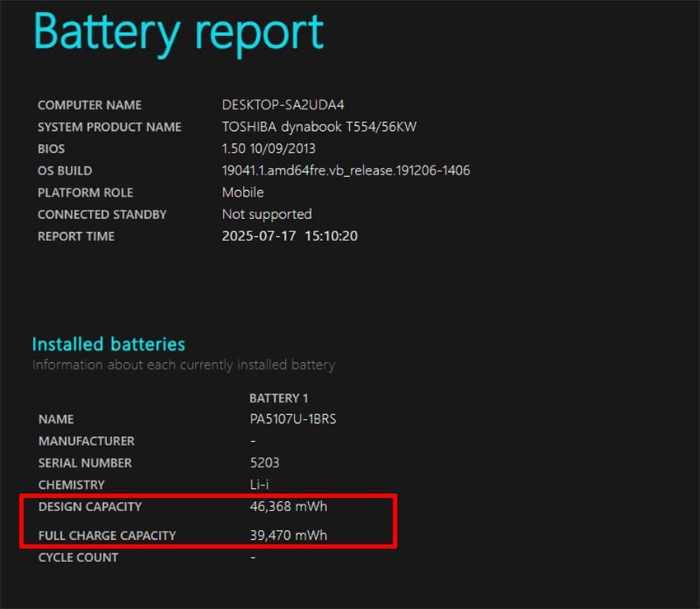Click the CYCLE COUNT label
The image size is (700, 609).
(x=78, y=558)
